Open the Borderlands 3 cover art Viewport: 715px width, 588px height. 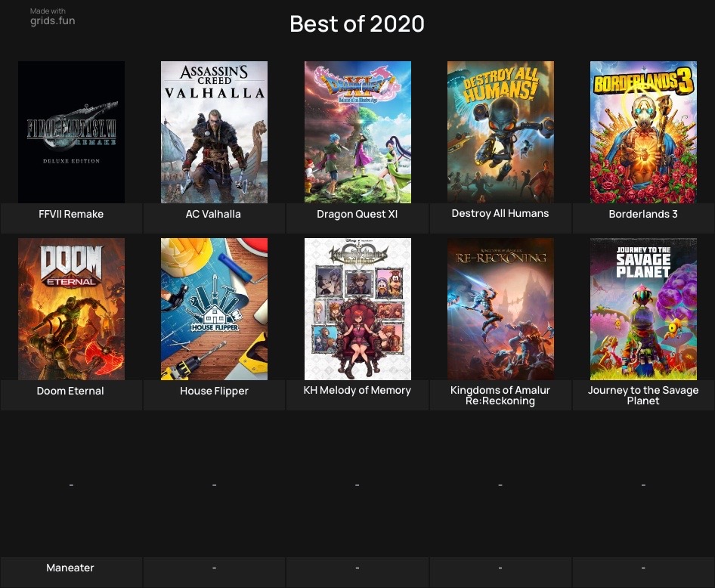pyautogui.click(x=643, y=132)
